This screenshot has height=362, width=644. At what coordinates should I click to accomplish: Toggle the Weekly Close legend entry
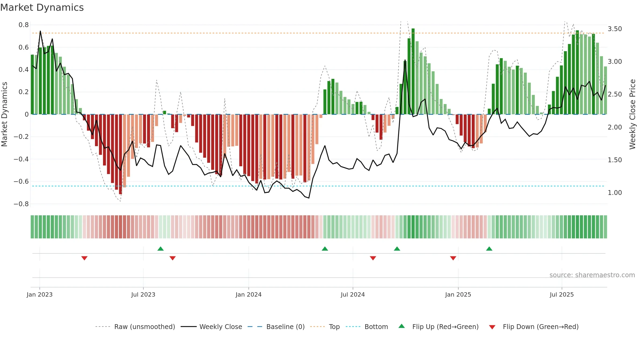pos(211,327)
